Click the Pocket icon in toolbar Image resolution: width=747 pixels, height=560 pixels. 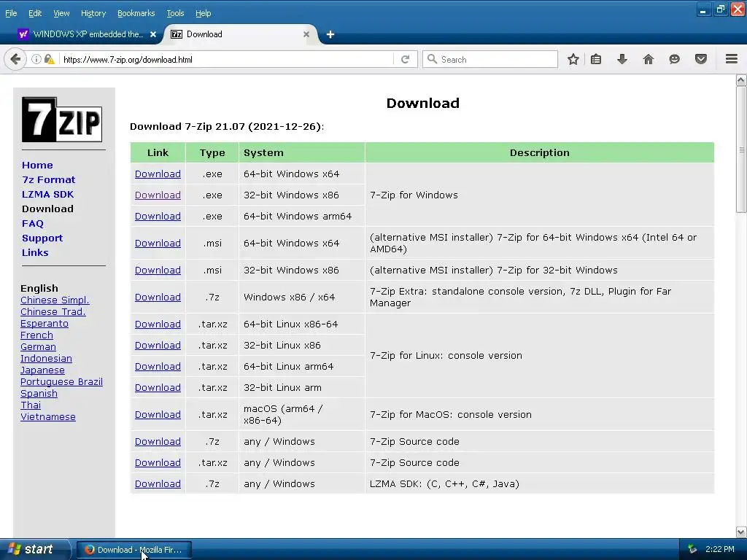(x=701, y=60)
